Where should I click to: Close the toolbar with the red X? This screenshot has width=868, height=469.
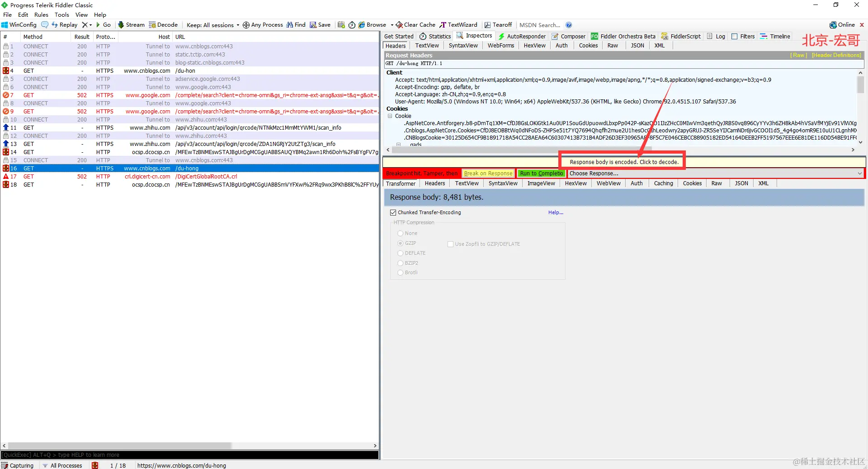tap(862, 25)
